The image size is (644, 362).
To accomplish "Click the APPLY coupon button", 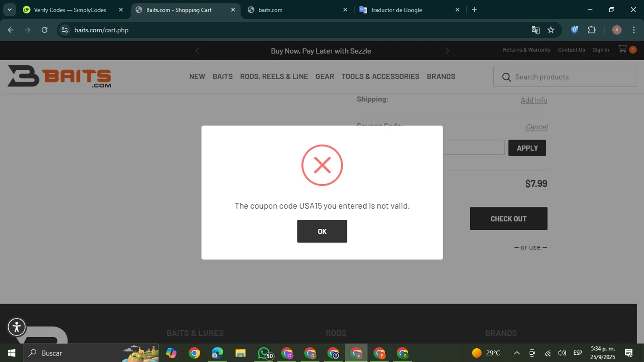I will (527, 148).
